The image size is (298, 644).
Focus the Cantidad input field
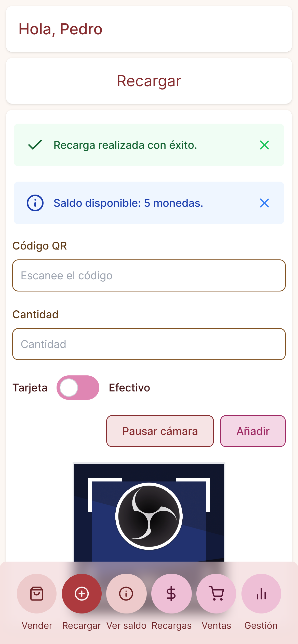[149, 344]
